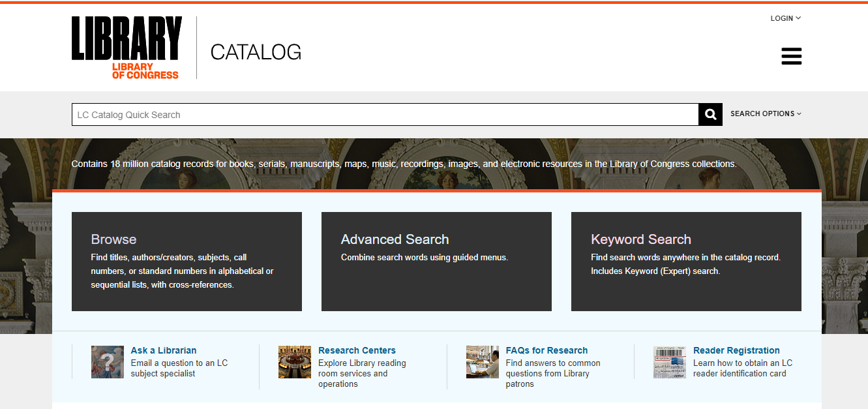Click text 'Explore Library reading room services and operations'
The image size is (868, 409).
pos(362,374)
